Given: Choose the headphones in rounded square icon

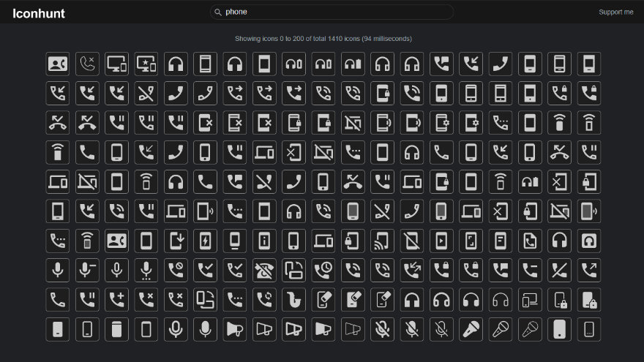Looking at the screenshot, I should point(588,241).
